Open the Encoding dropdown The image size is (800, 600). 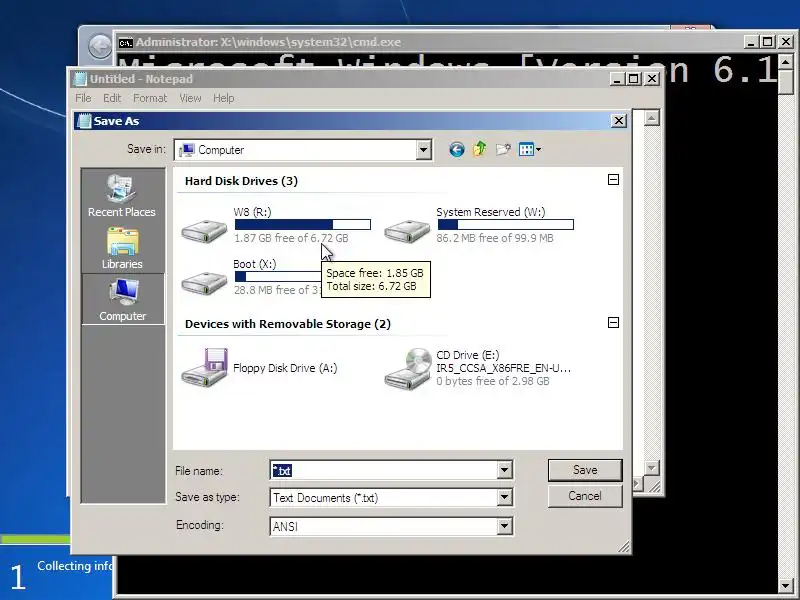[505, 526]
